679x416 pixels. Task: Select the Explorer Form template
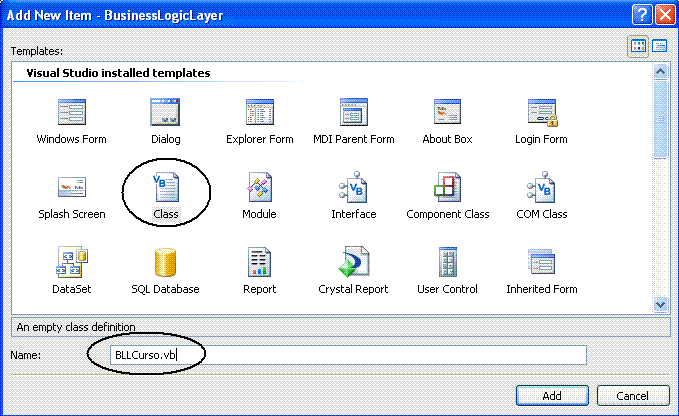point(259,122)
